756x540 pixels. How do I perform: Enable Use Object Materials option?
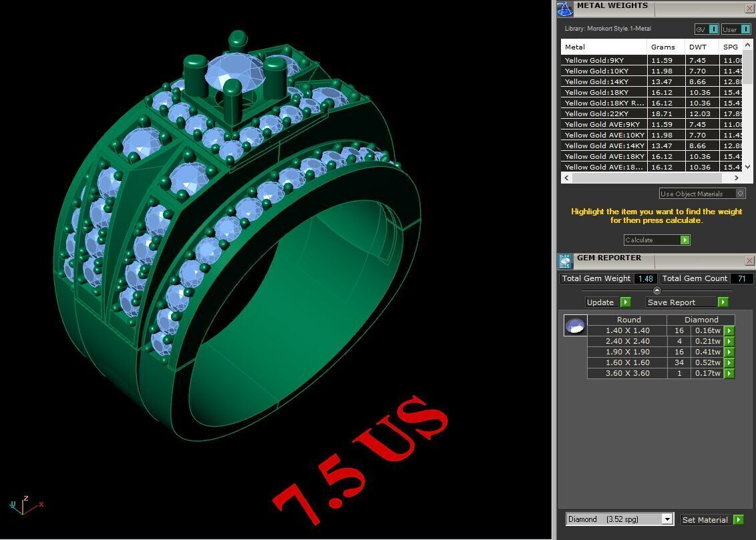pos(741,193)
